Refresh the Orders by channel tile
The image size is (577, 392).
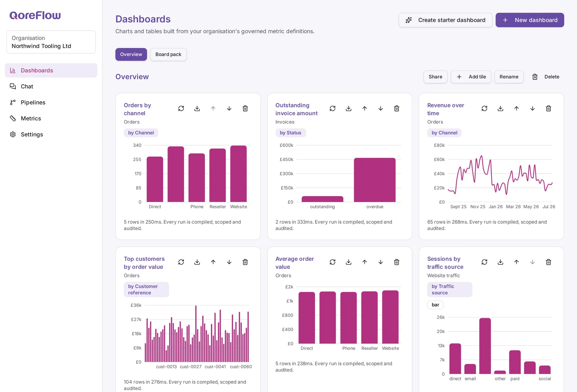(x=181, y=108)
